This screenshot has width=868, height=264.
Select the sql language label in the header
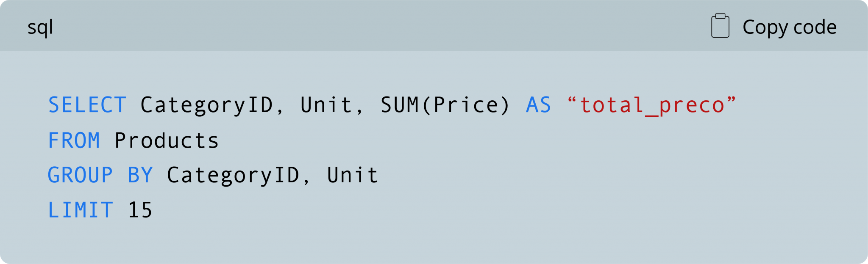point(39,27)
